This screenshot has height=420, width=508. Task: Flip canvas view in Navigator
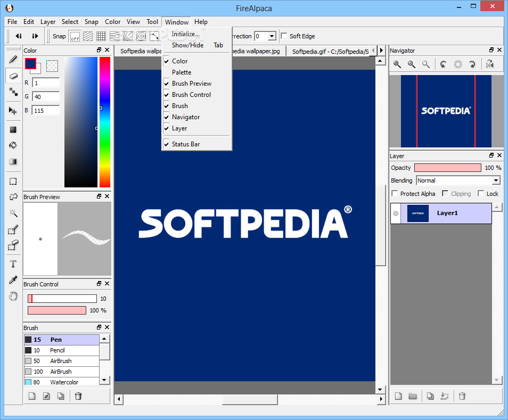[x=490, y=64]
